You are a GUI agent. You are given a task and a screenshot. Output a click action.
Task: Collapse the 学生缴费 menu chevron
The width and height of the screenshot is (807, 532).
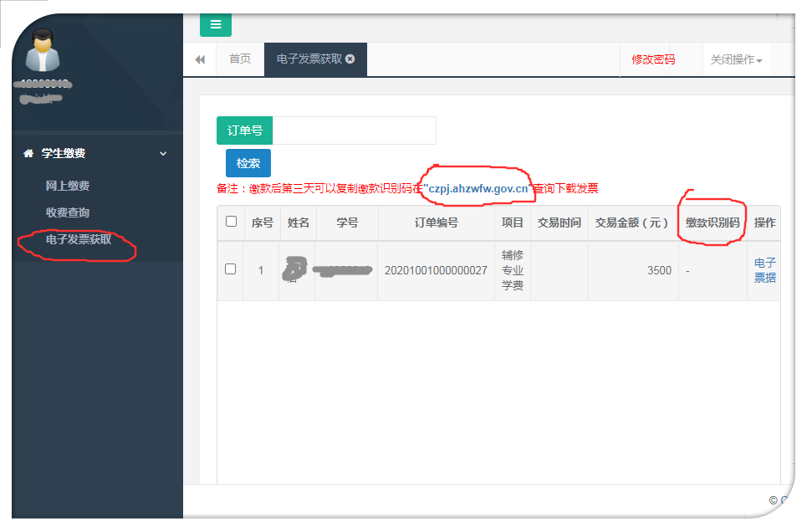[x=163, y=154]
